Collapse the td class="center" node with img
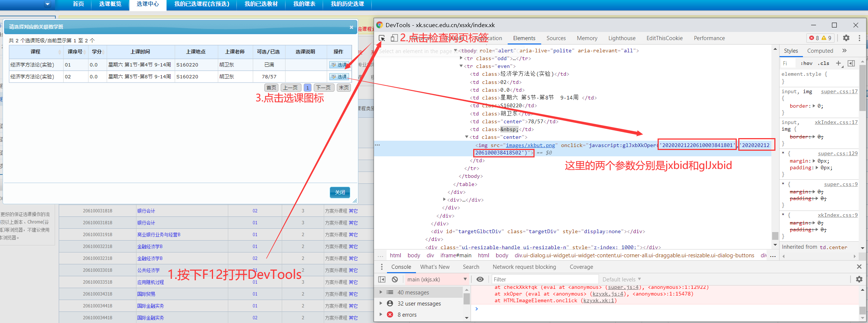Viewport: 868px width, 323px height. point(467,137)
